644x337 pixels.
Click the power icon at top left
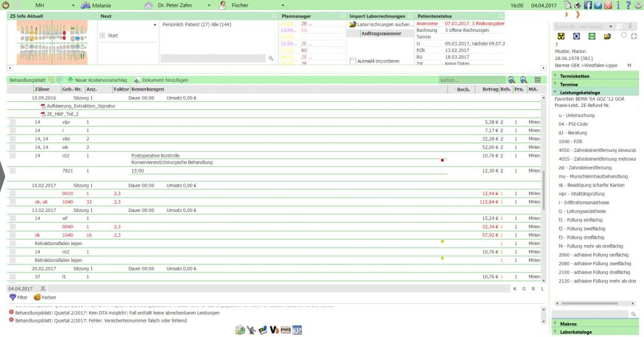point(7,5)
